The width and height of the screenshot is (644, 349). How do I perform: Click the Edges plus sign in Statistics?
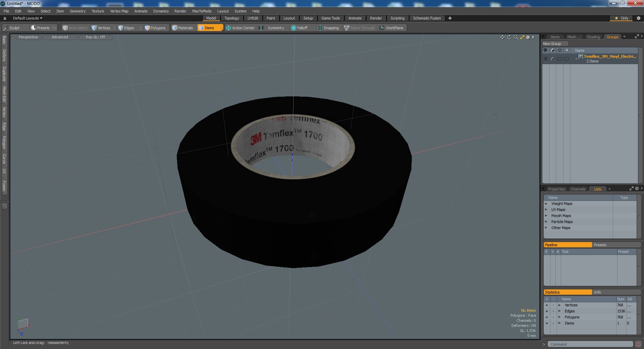[547, 311]
